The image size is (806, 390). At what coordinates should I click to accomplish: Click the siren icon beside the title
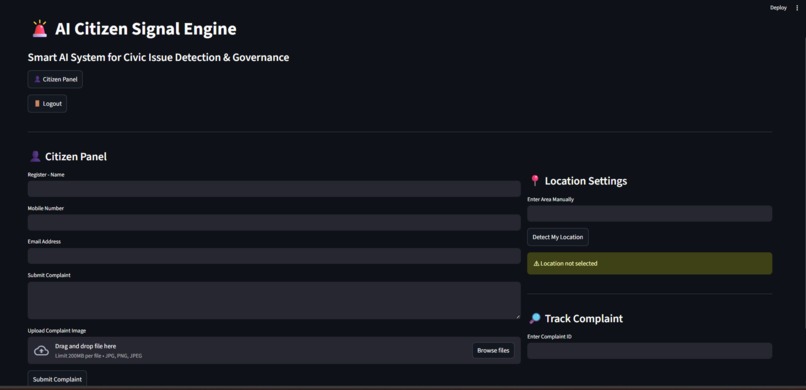[39, 29]
